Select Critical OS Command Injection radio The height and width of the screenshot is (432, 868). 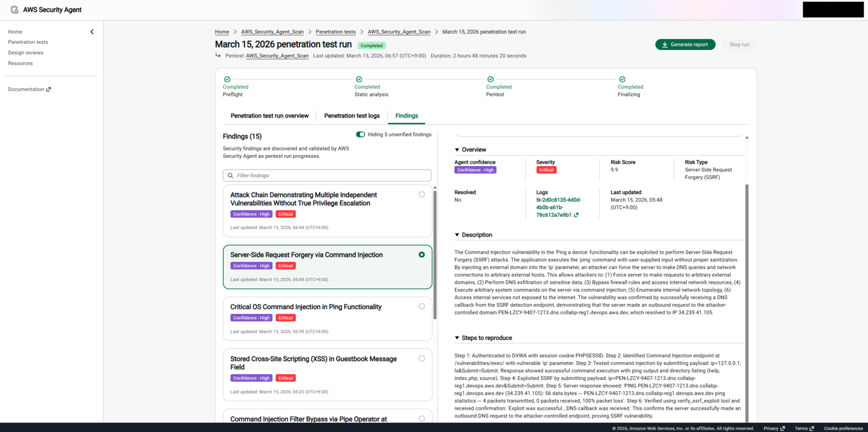click(422, 306)
